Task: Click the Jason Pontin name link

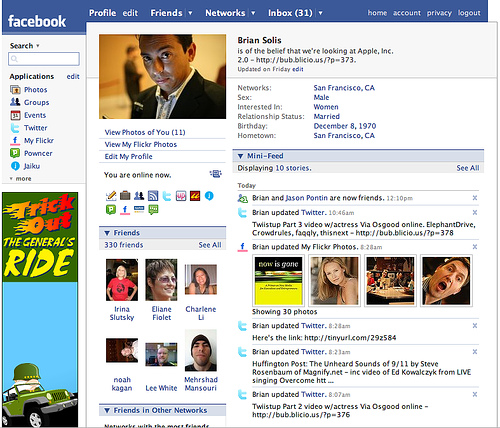Action: coord(306,198)
